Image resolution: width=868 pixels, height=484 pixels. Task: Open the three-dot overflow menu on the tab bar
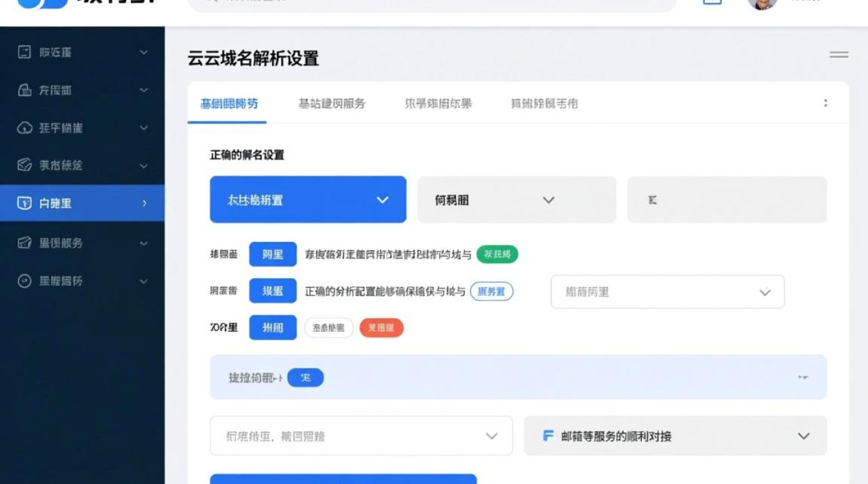tap(826, 103)
